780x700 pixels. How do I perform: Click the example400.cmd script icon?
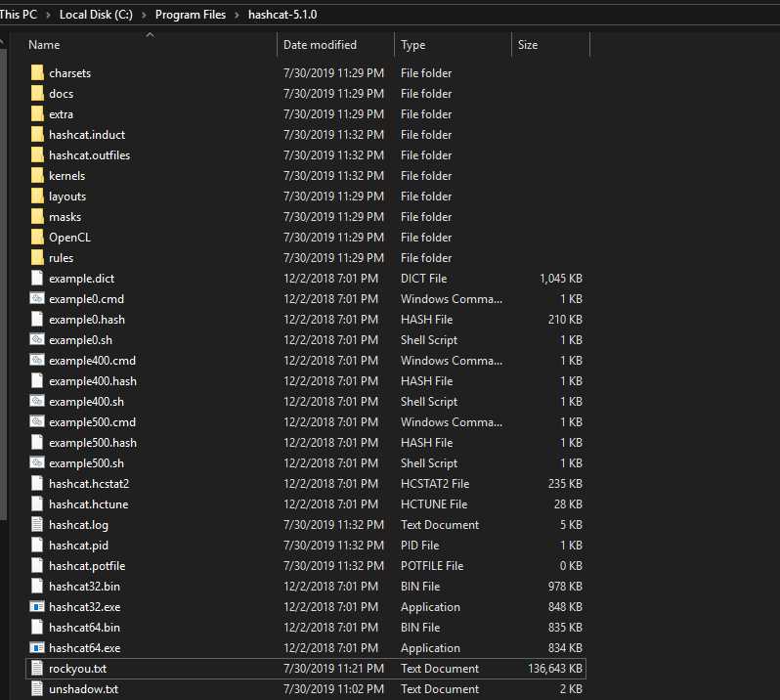[37, 360]
